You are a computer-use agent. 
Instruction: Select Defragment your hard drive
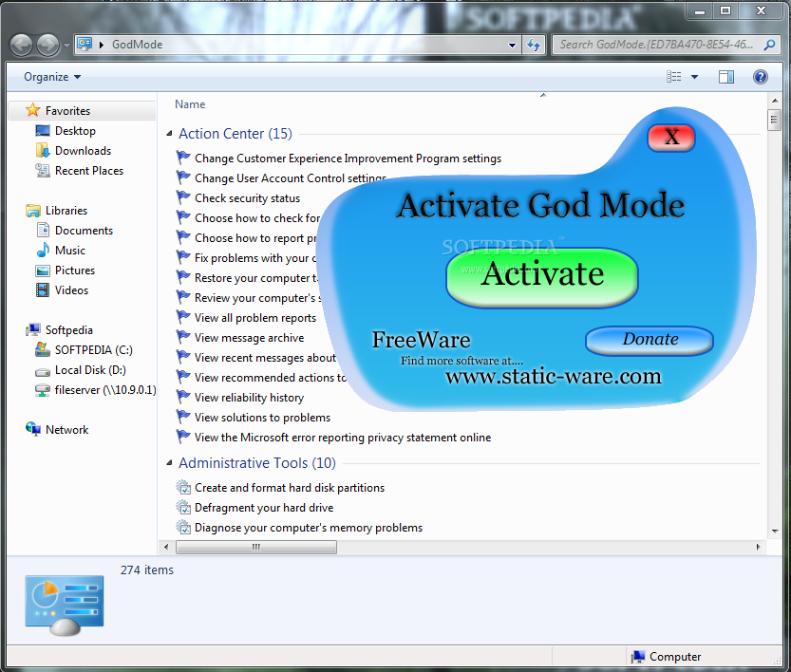264,508
